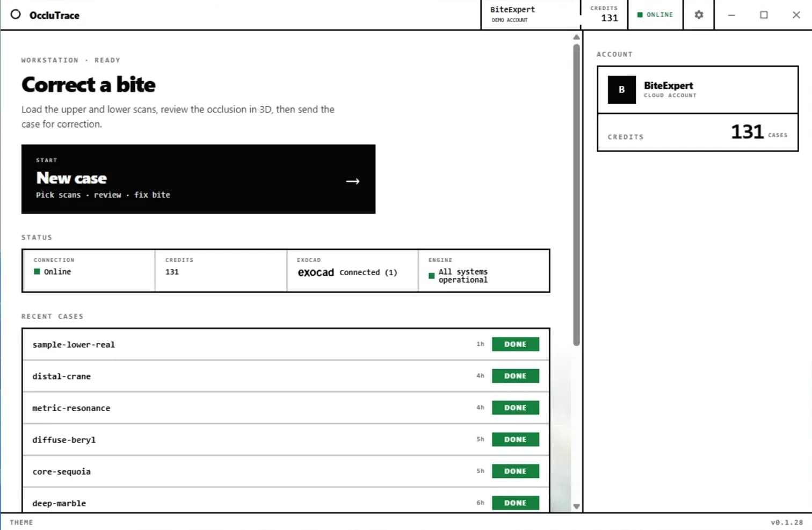
Task: Maximize the OccluTrace window
Action: 764,15
